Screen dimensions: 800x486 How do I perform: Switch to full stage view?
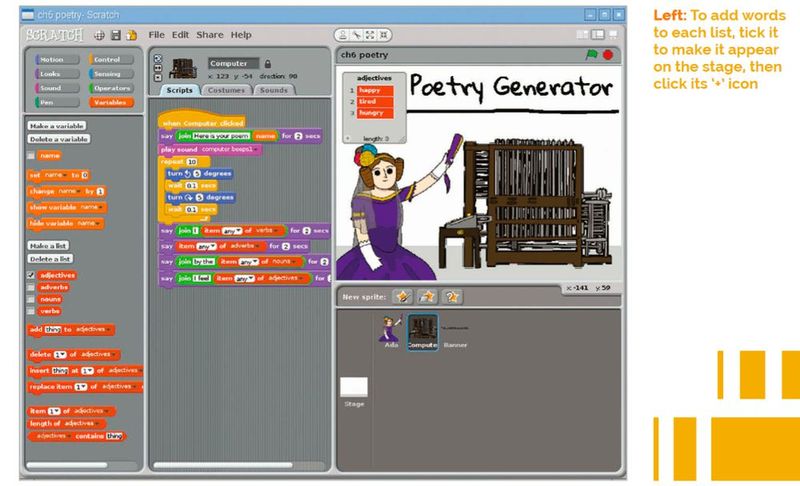coord(597,35)
